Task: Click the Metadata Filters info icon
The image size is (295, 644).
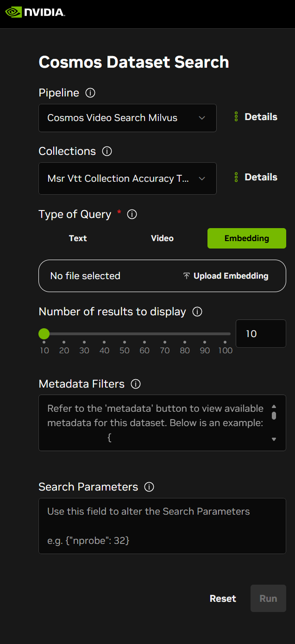Action: (x=136, y=384)
